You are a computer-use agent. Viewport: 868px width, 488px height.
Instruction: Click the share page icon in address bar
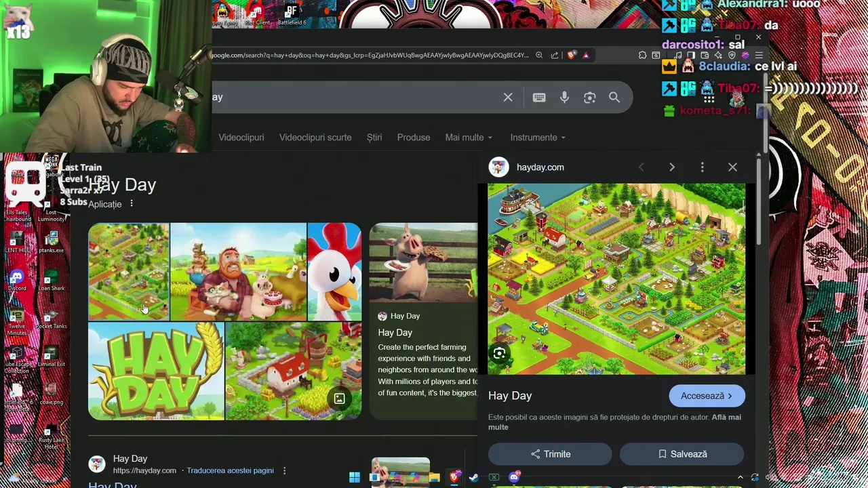coord(555,56)
